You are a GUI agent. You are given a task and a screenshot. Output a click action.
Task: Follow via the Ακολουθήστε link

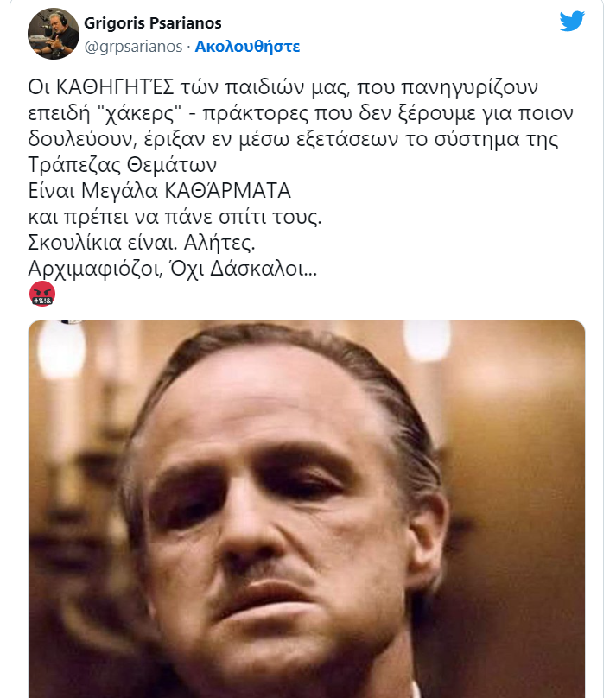click(247, 47)
